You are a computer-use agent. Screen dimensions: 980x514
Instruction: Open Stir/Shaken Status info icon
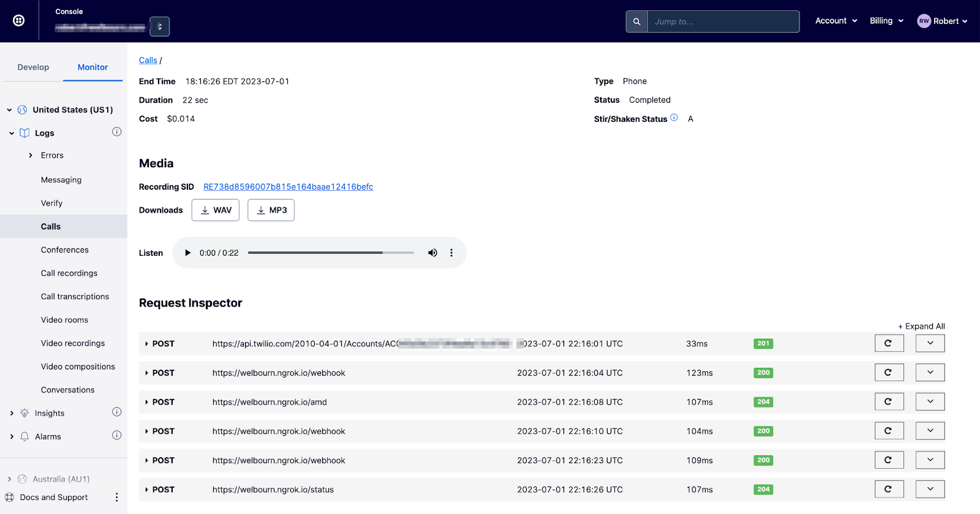(674, 117)
